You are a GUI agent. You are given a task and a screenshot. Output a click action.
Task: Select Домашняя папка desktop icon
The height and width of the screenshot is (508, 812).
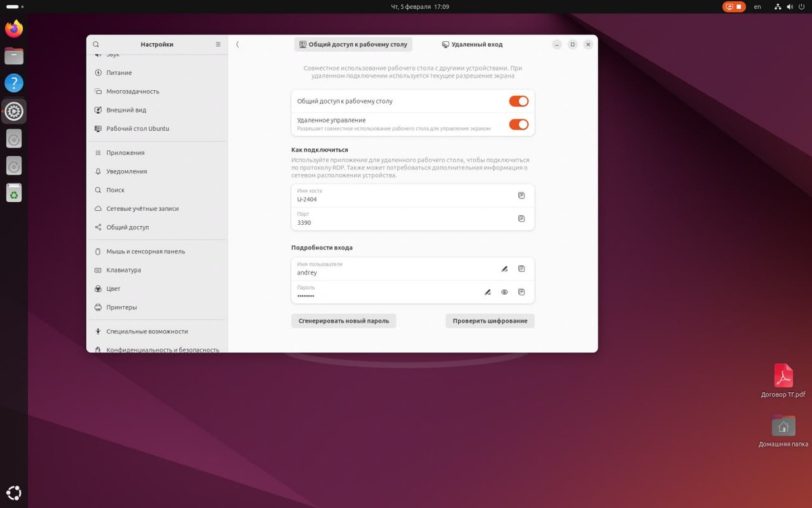click(x=783, y=431)
